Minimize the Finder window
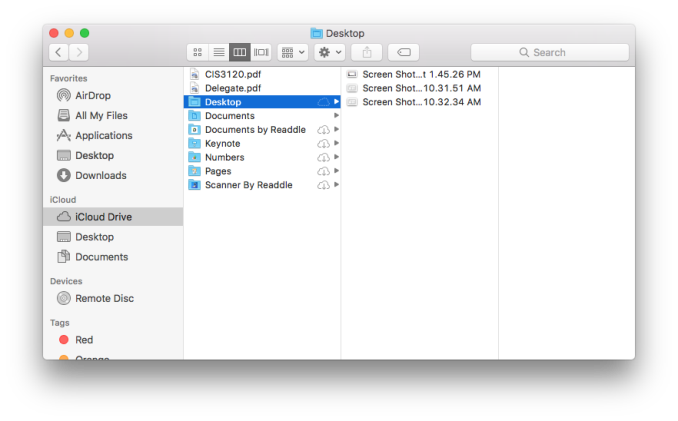 tap(69, 33)
